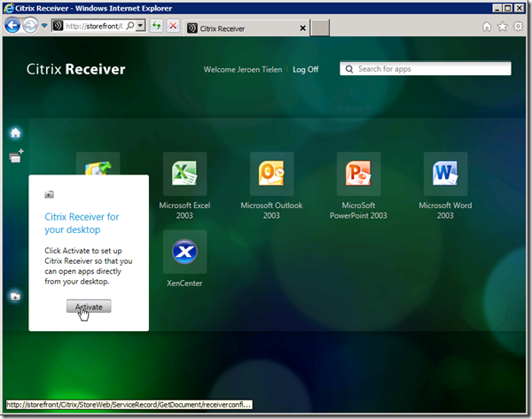The image size is (532, 419).
Task: Go to Receiver home sidebar icon
Action: coord(15,133)
